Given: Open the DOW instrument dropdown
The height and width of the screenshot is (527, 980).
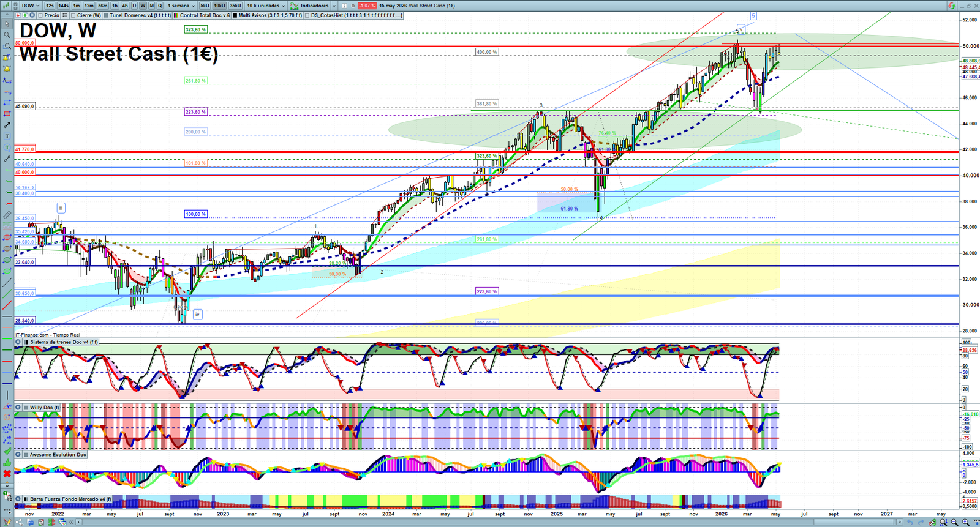Looking at the screenshot, I should click(x=31, y=6).
